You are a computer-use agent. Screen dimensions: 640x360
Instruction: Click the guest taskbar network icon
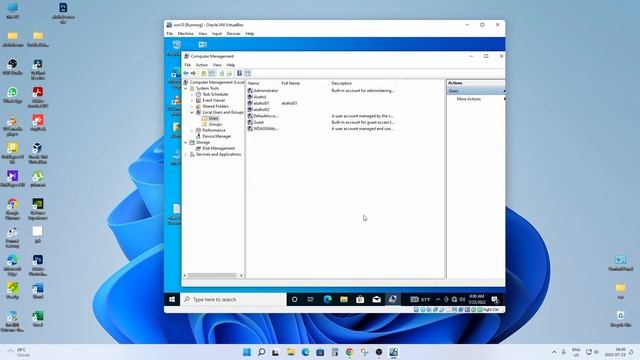click(x=454, y=300)
